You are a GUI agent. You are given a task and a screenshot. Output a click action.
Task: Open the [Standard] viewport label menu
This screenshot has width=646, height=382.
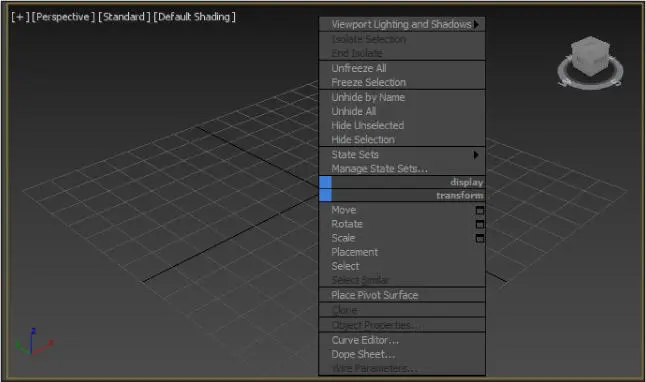(x=124, y=17)
